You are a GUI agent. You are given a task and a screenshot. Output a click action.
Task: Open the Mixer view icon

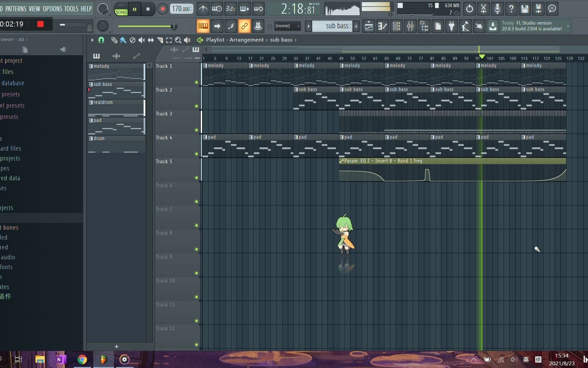pyautogui.click(x=410, y=26)
